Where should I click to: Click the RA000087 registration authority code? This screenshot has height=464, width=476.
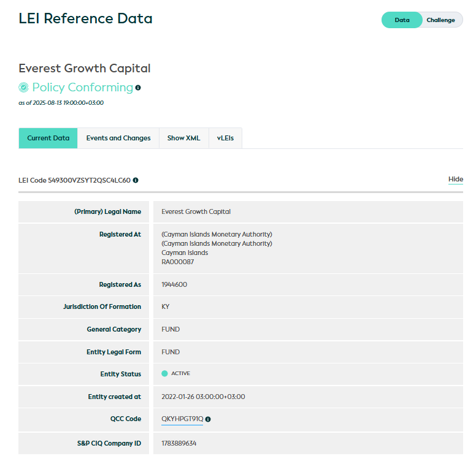[x=177, y=262]
